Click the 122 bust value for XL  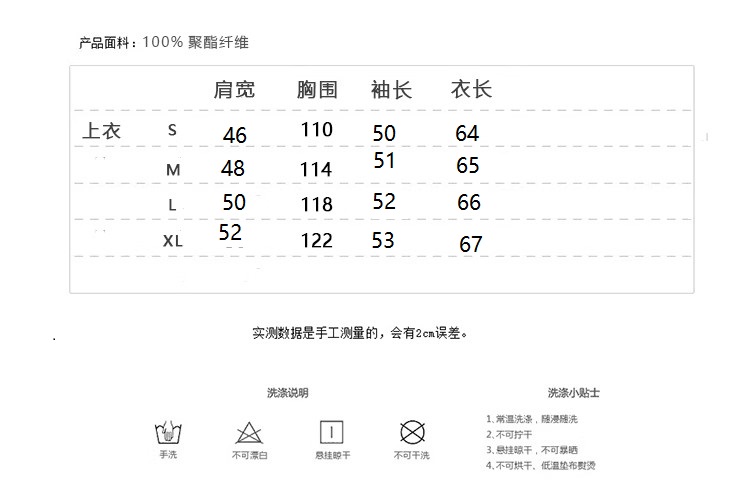[x=317, y=240]
